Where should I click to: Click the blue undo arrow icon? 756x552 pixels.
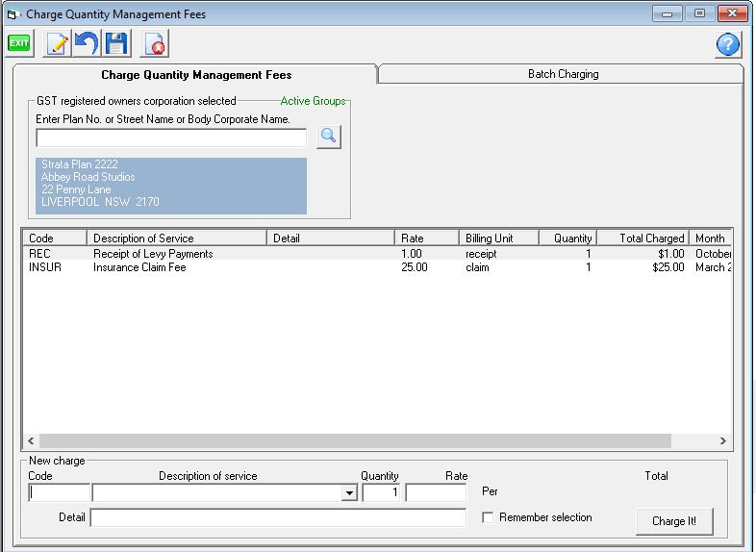pos(87,43)
